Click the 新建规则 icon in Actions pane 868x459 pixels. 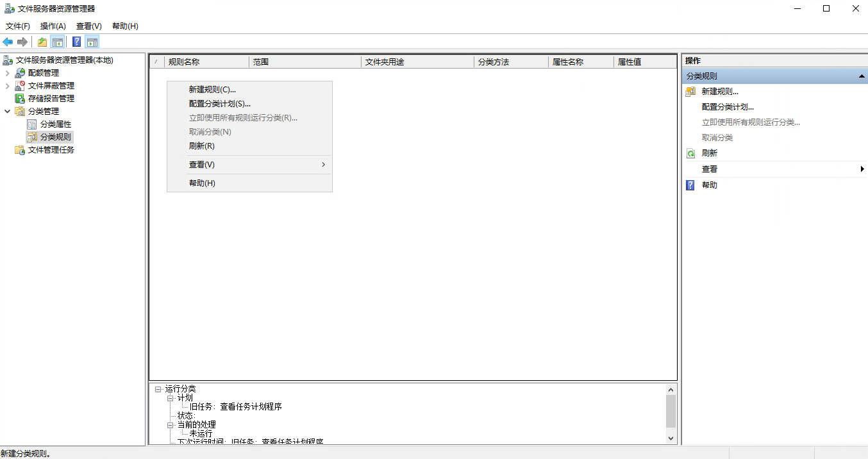690,92
